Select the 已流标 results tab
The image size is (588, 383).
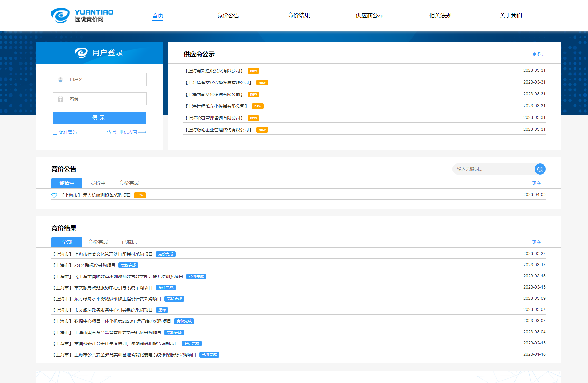click(129, 242)
